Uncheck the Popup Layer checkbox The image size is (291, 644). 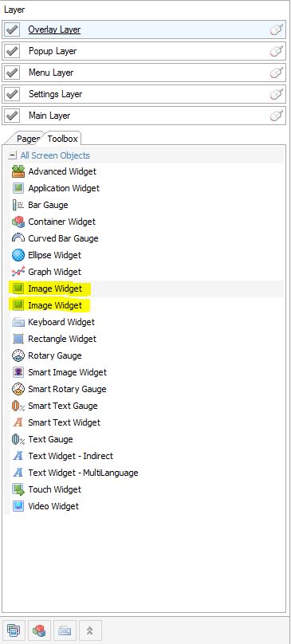point(12,51)
